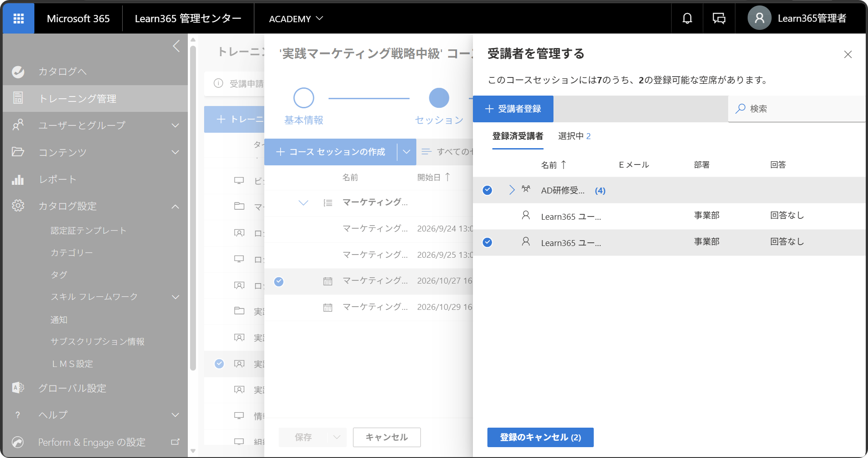Expand the ヘルプ menu chevron
Viewport: 868px width, 458px height.
pyautogui.click(x=176, y=415)
